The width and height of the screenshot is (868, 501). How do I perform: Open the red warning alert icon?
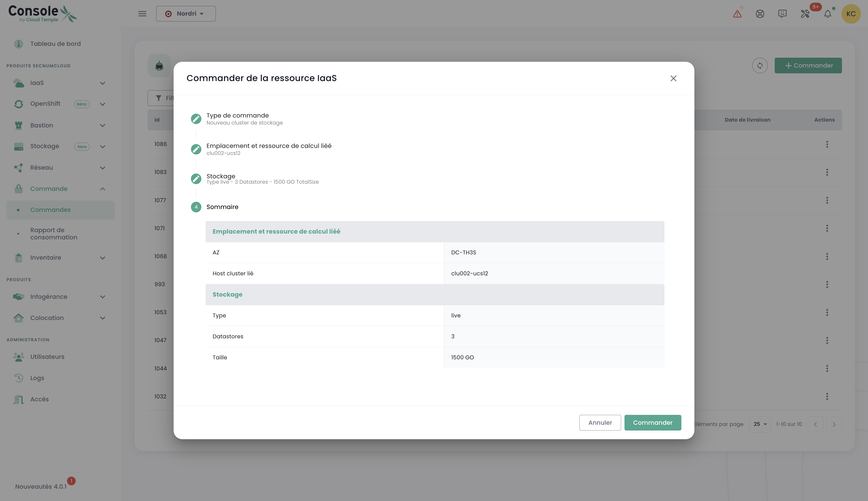tap(737, 14)
